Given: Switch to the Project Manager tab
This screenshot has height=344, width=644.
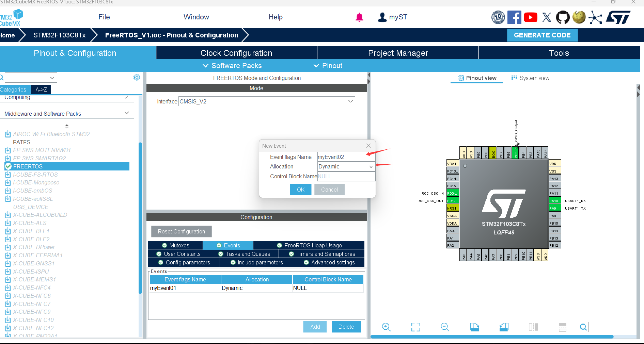Looking at the screenshot, I should (x=398, y=53).
